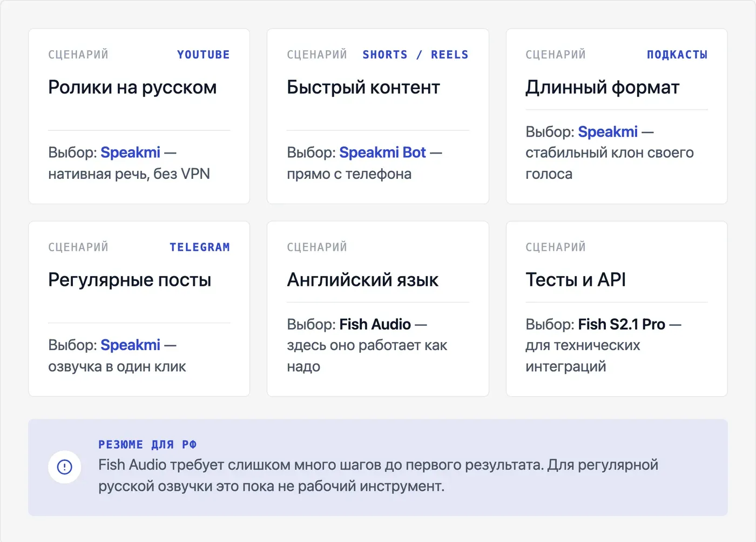Select the heading Английский язык
The height and width of the screenshot is (542, 756).
coord(362,279)
